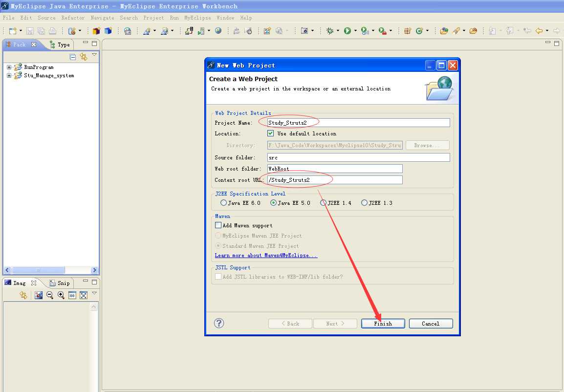564x392 pixels.
Task: Select J2EE 1.3 specification level
Action: coord(364,203)
